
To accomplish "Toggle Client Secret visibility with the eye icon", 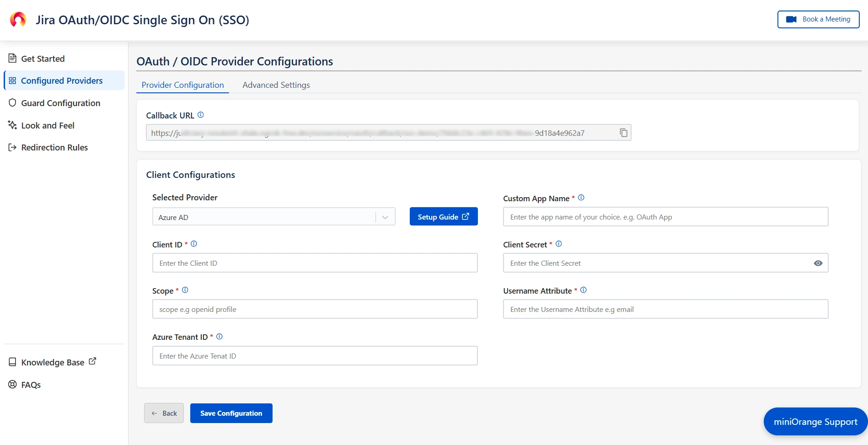I will coord(818,263).
